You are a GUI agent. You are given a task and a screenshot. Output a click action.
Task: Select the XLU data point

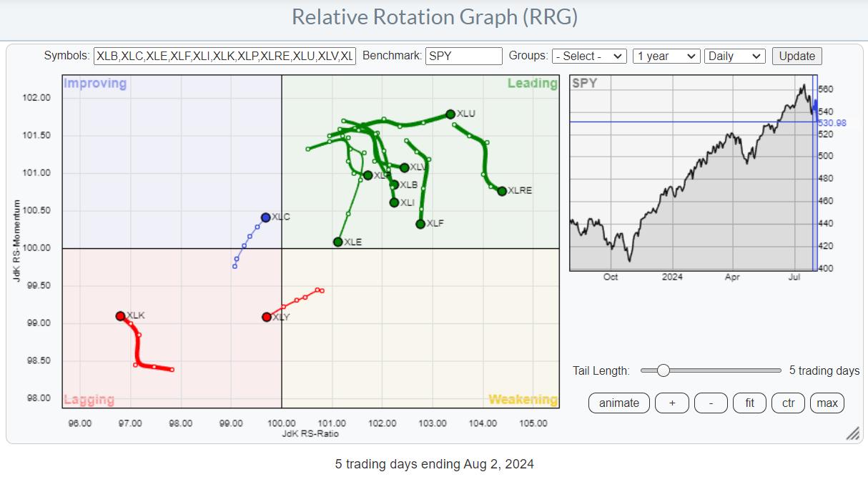pyautogui.click(x=450, y=114)
